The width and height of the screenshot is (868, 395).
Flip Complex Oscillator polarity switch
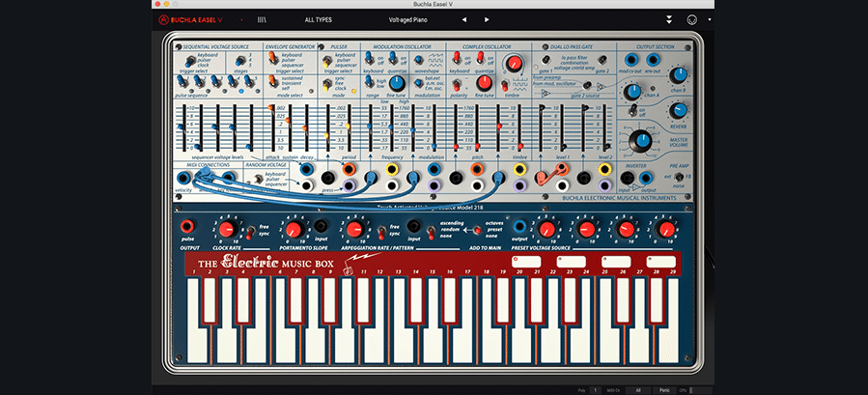pyautogui.click(x=458, y=84)
